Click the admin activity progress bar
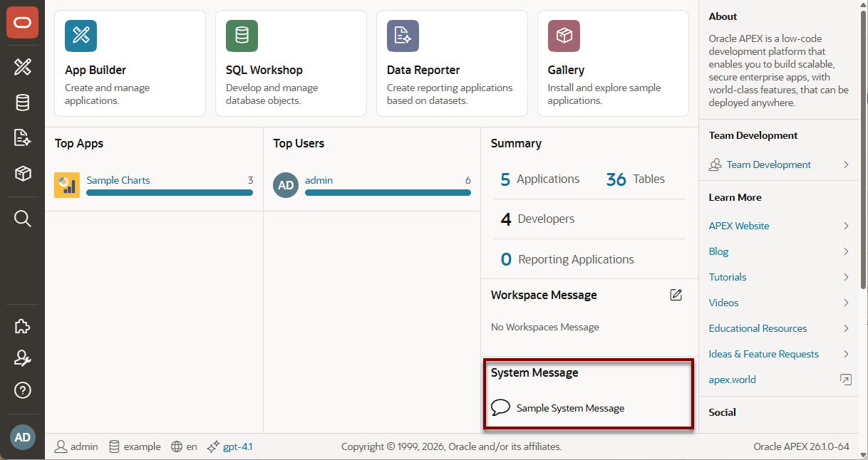Screen dimensions: 868x460 click(388, 192)
